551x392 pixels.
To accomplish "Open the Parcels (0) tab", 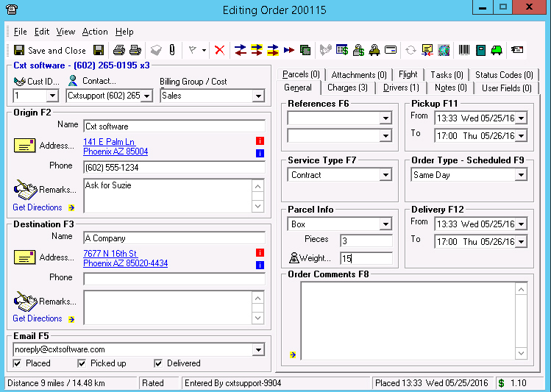I will [x=301, y=74].
